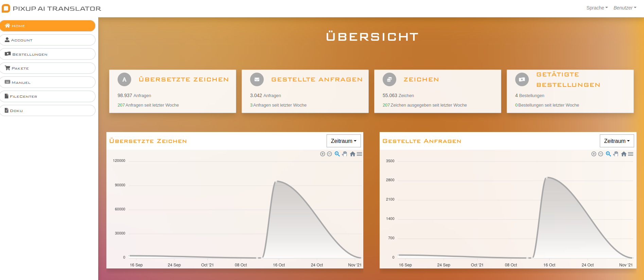Reset zoom with home icon on Gestellte Anfragen chart
Viewport: 644px width, 280px height.
[624, 154]
